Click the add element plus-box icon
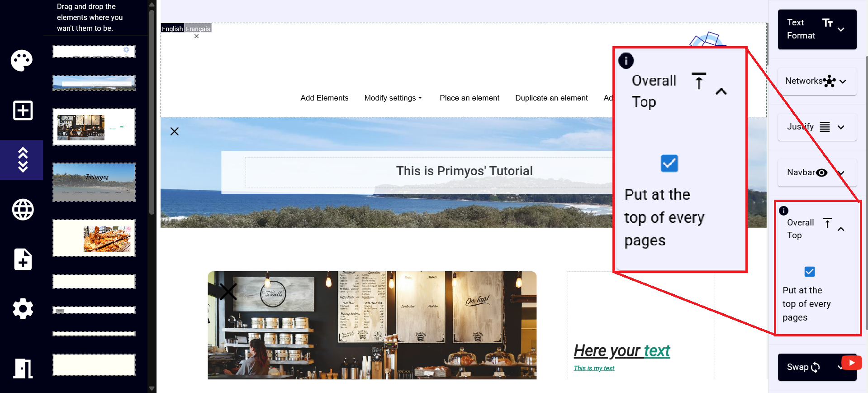This screenshot has width=868, height=393. (x=23, y=110)
